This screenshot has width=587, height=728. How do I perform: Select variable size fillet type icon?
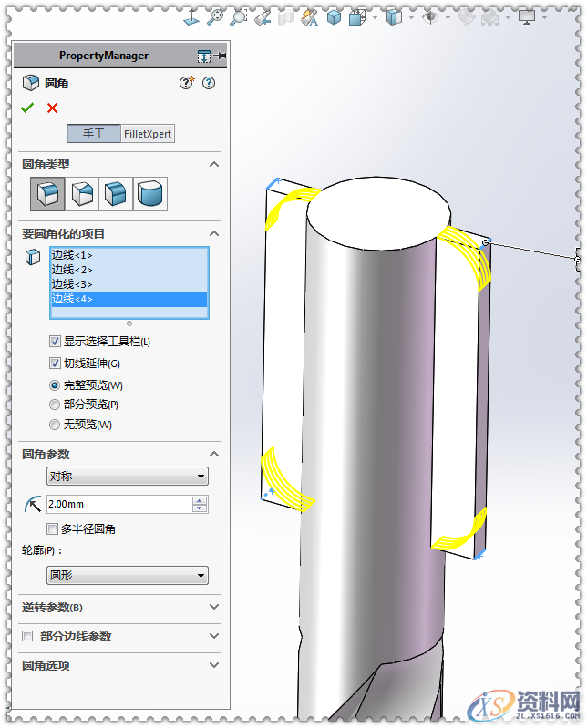click(x=82, y=194)
